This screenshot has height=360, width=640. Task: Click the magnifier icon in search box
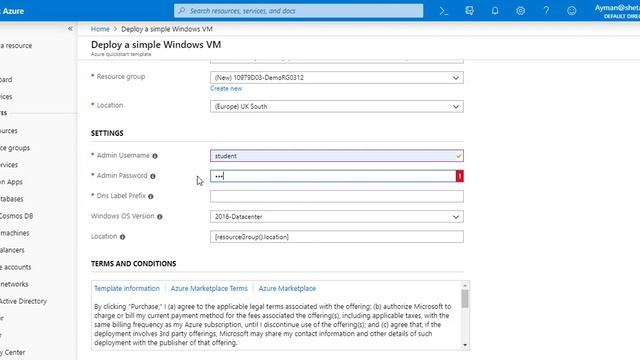pos(182,11)
